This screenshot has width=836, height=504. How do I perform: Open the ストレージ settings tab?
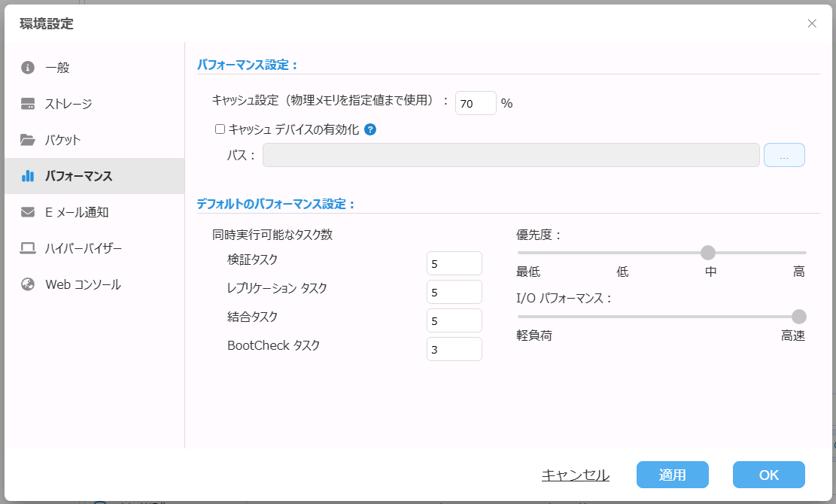[x=68, y=104]
